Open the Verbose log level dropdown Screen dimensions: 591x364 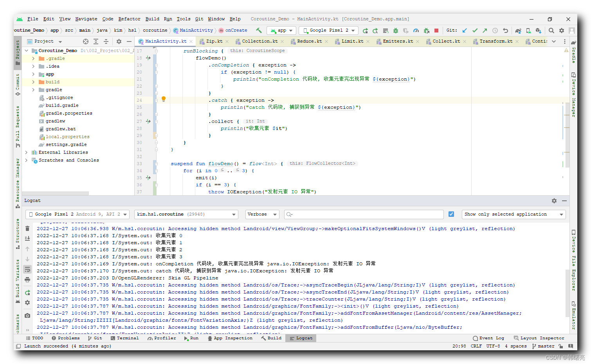click(x=262, y=214)
